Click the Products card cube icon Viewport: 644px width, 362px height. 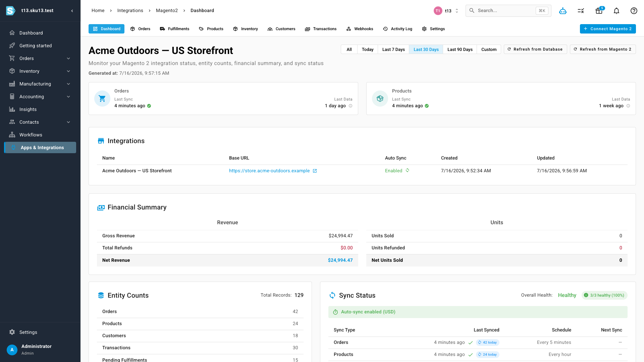pos(380,99)
